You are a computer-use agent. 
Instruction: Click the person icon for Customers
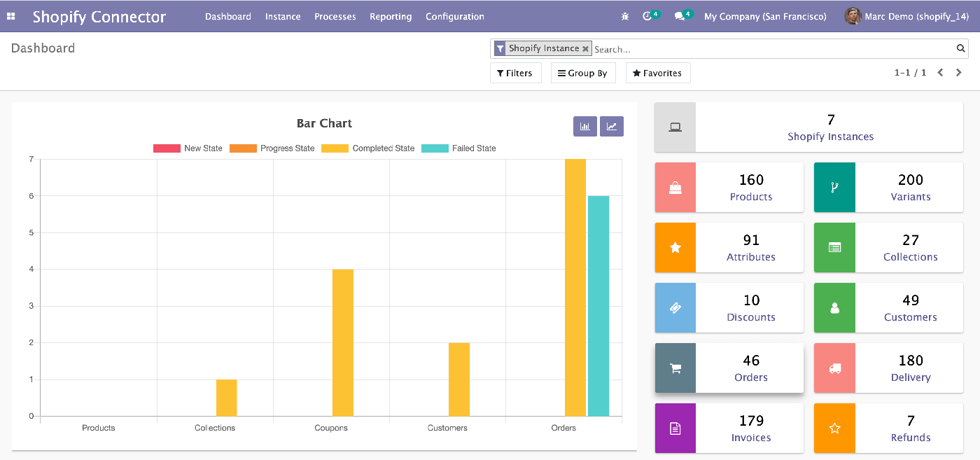(834, 308)
